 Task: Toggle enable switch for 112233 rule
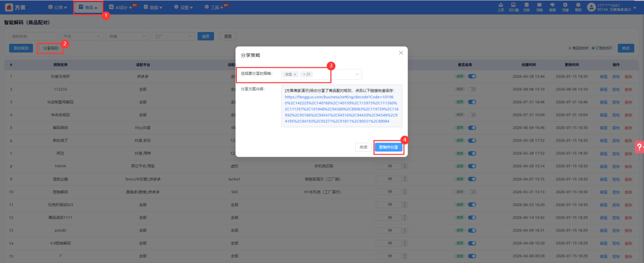click(472, 89)
